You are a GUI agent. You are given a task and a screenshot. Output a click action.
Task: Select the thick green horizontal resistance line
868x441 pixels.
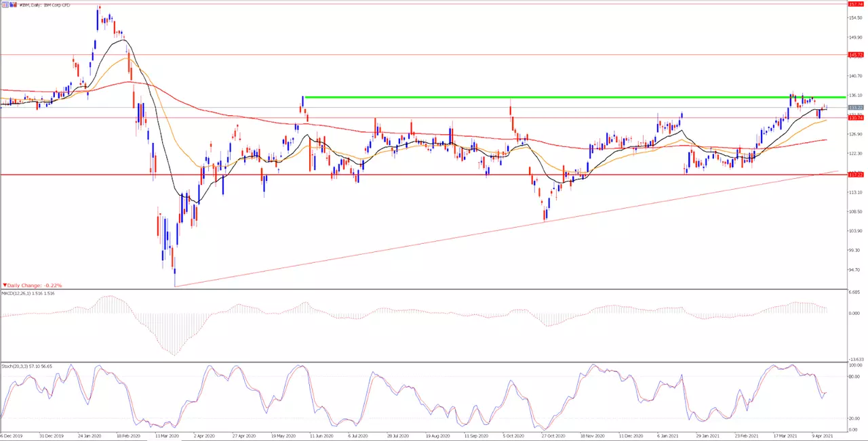[575, 97]
